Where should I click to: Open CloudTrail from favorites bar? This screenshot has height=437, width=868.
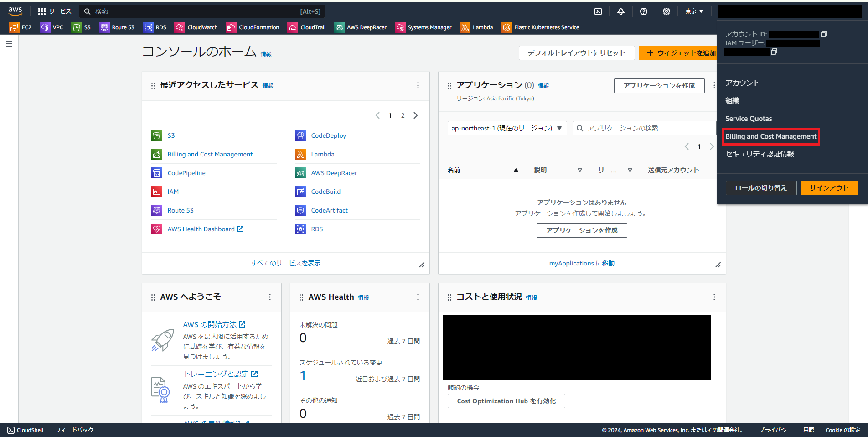[307, 27]
